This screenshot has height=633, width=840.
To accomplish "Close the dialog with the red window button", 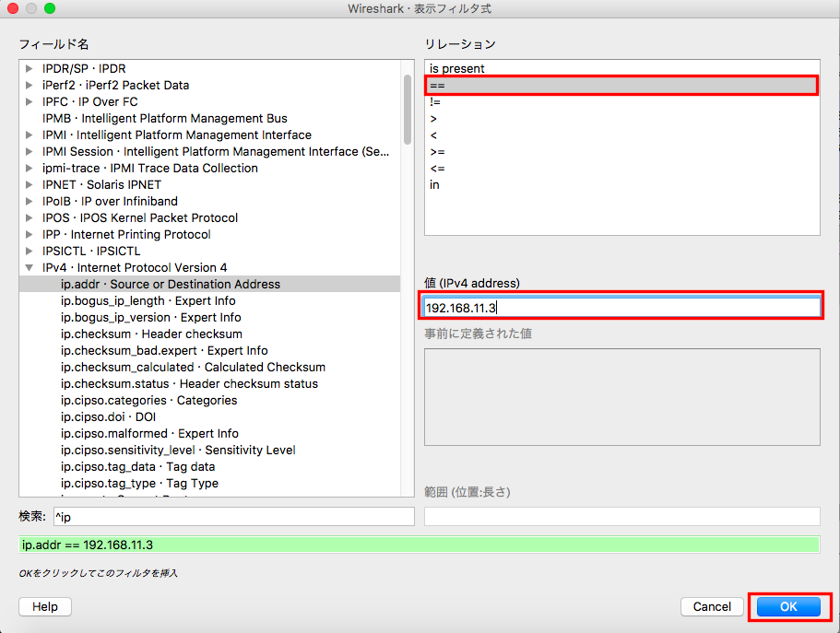I will pos(13,8).
